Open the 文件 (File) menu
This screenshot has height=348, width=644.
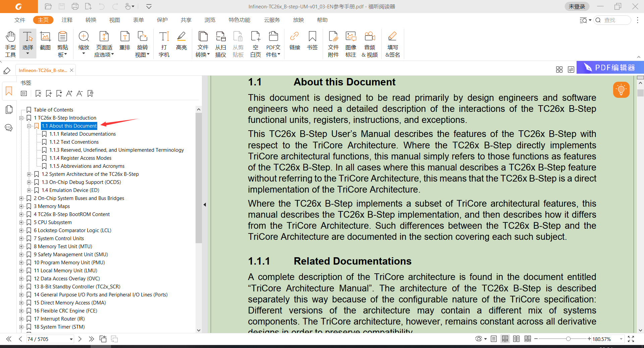[x=20, y=20]
